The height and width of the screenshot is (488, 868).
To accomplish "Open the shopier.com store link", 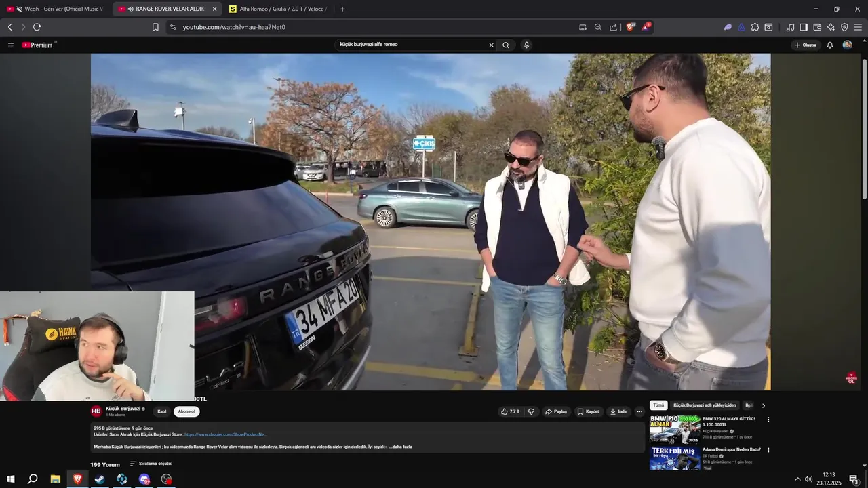I will [x=226, y=434].
